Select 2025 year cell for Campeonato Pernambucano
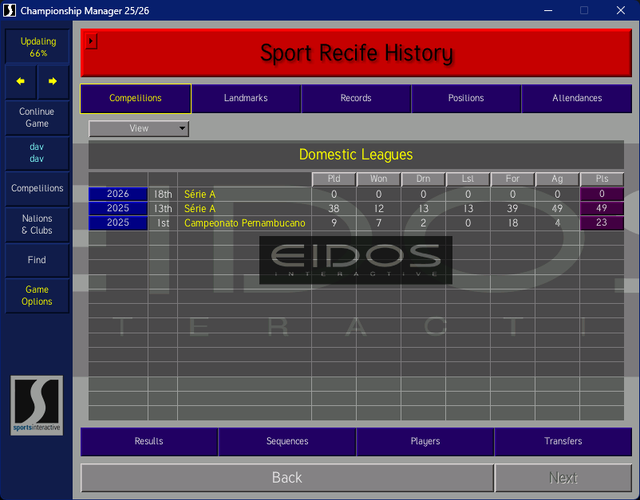The height and width of the screenshot is (500, 640). [118, 223]
